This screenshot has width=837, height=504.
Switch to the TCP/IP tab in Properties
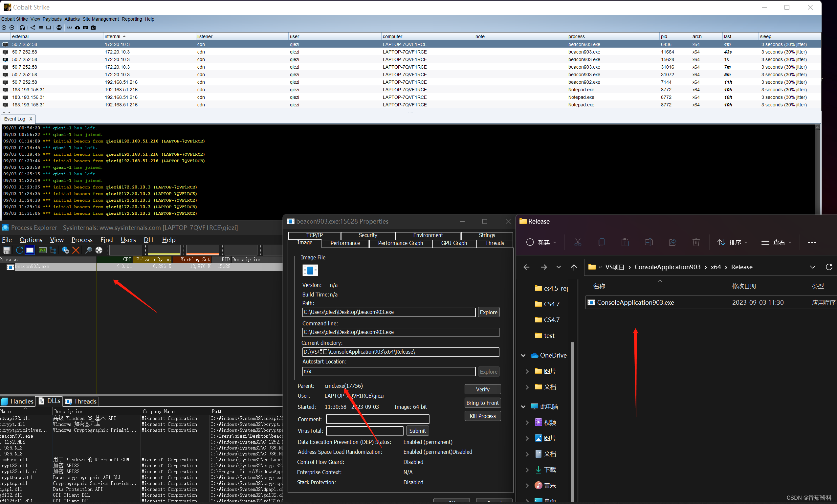[x=315, y=235]
